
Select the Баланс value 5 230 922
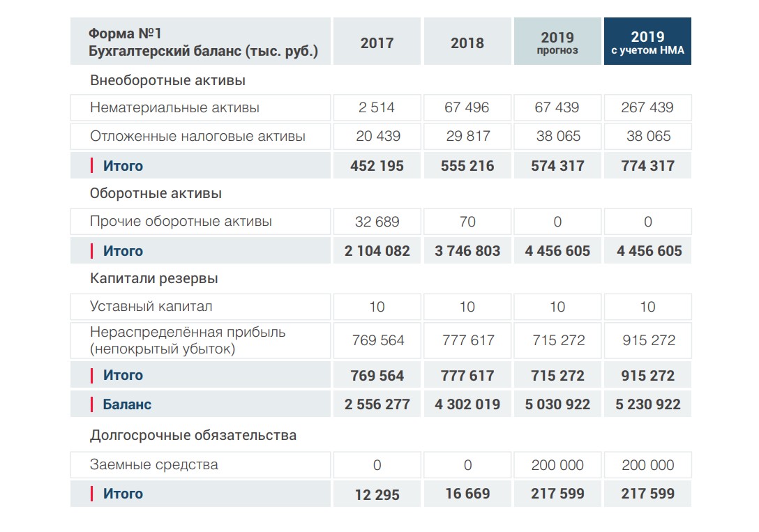coord(648,404)
